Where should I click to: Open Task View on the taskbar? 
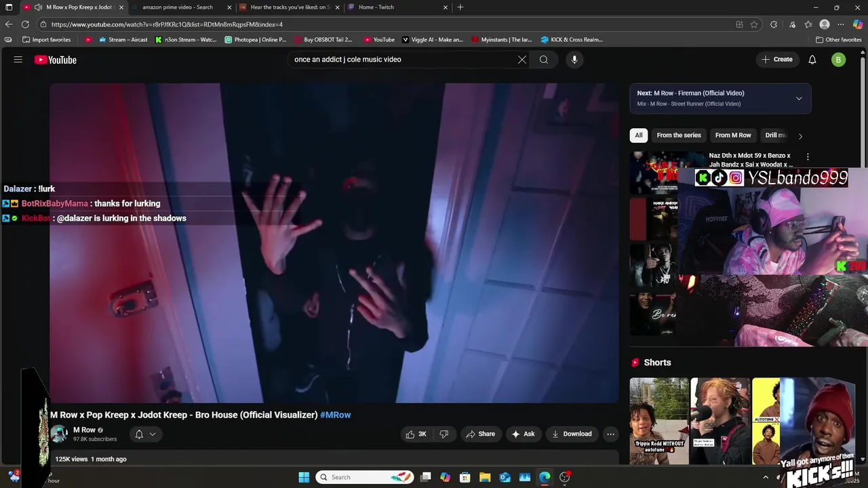[425, 477]
